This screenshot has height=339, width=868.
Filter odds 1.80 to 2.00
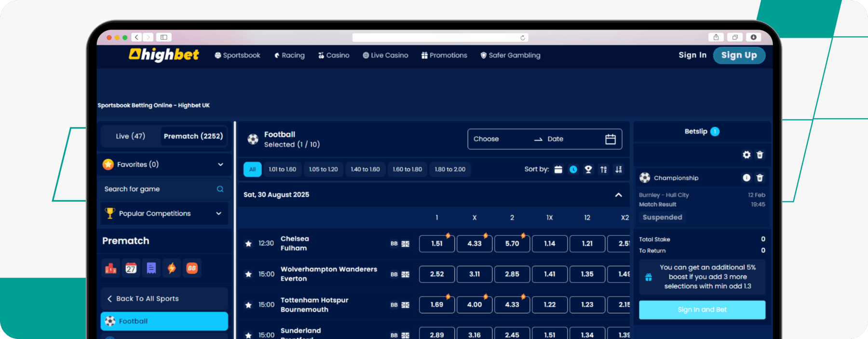click(x=450, y=169)
